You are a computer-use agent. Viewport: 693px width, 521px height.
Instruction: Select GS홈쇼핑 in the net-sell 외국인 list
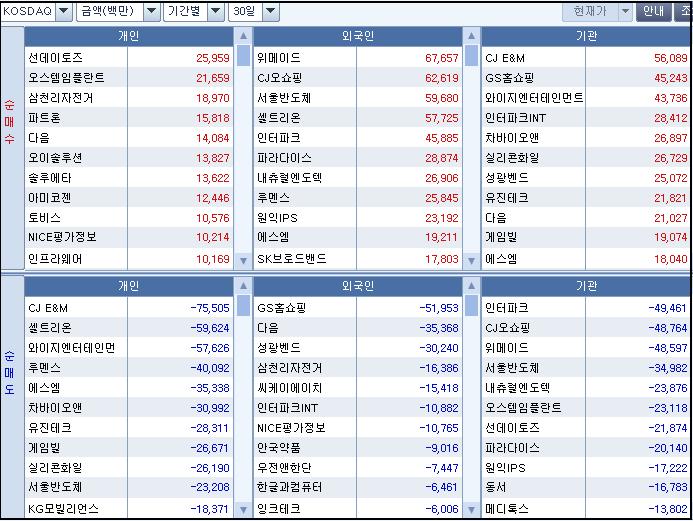tap(282, 308)
